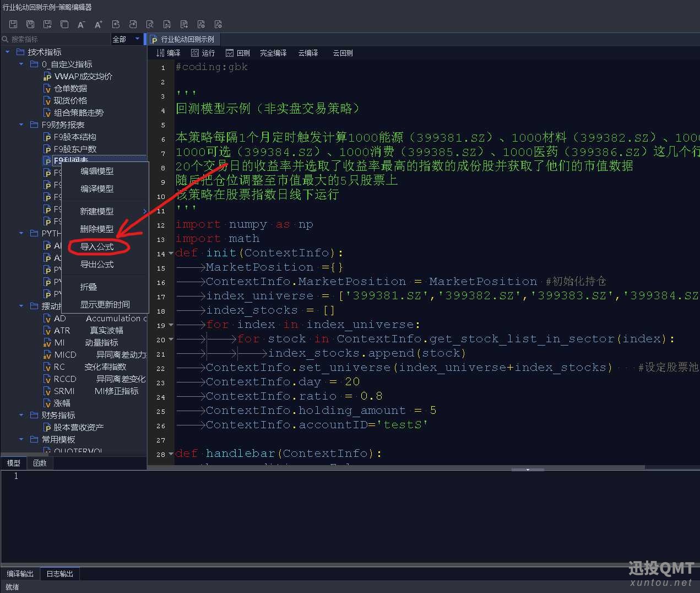
Task: Select the 组合策略走势 tree item
Action: [79, 113]
